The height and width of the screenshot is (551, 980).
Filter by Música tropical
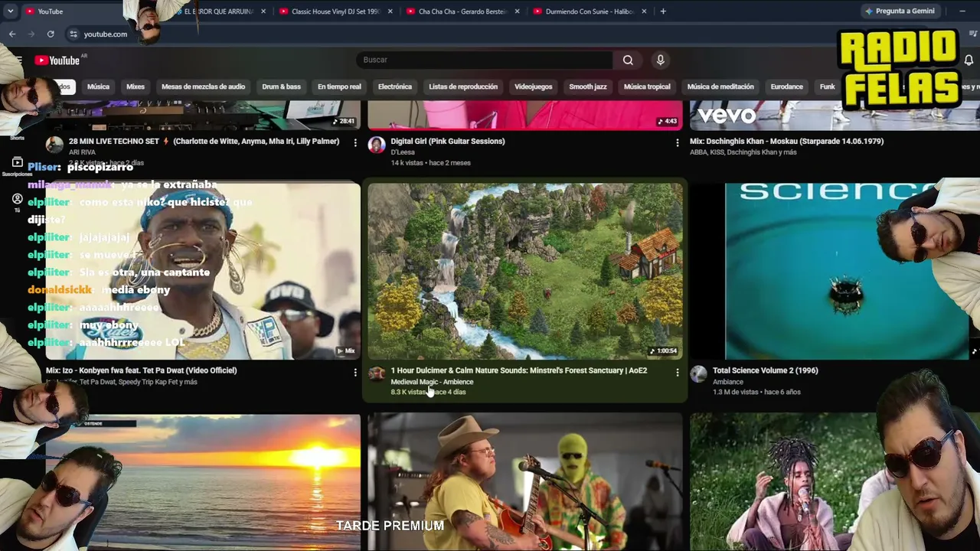point(647,86)
